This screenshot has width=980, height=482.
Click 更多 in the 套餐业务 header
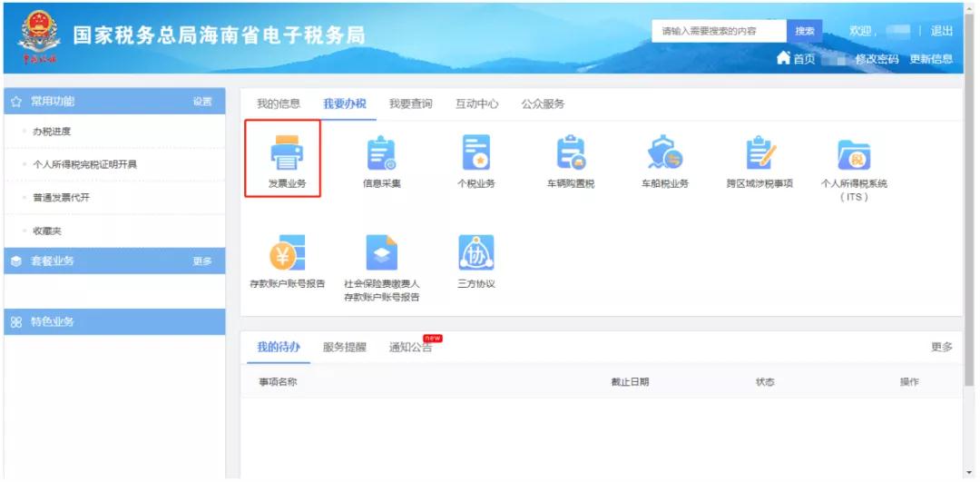tap(202, 261)
